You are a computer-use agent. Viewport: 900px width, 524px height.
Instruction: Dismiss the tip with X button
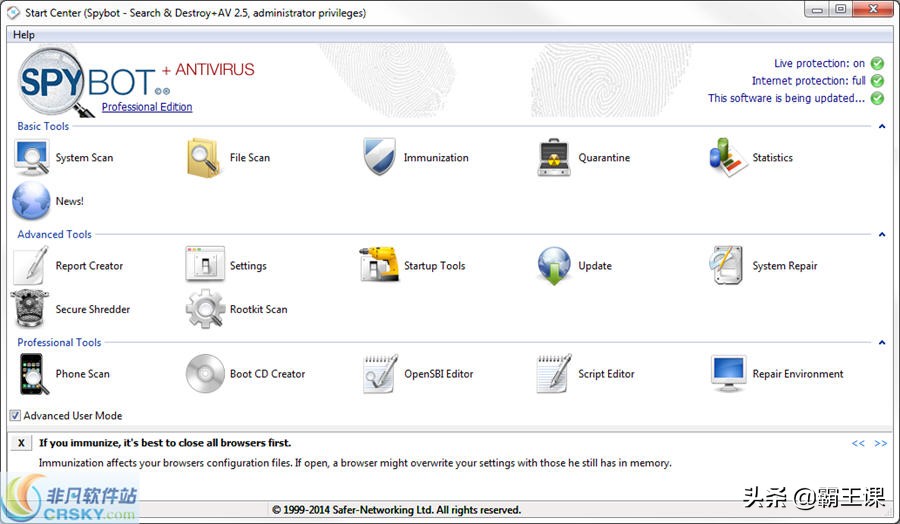(21, 443)
